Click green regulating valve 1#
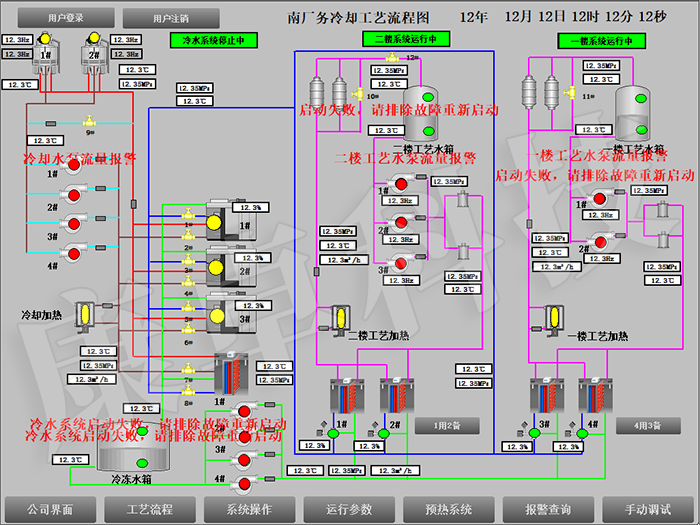Screen dimensions: 700x525 coord(333,433)
